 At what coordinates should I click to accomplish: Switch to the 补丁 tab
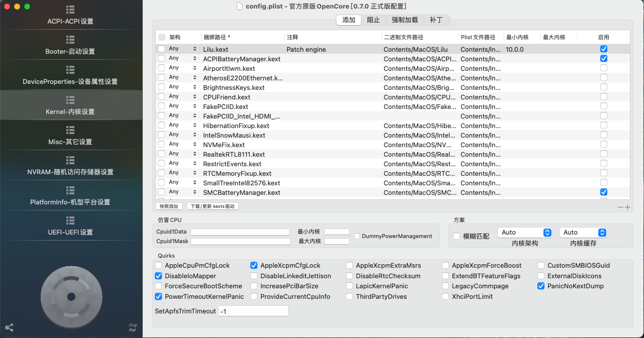(x=436, y=20)
